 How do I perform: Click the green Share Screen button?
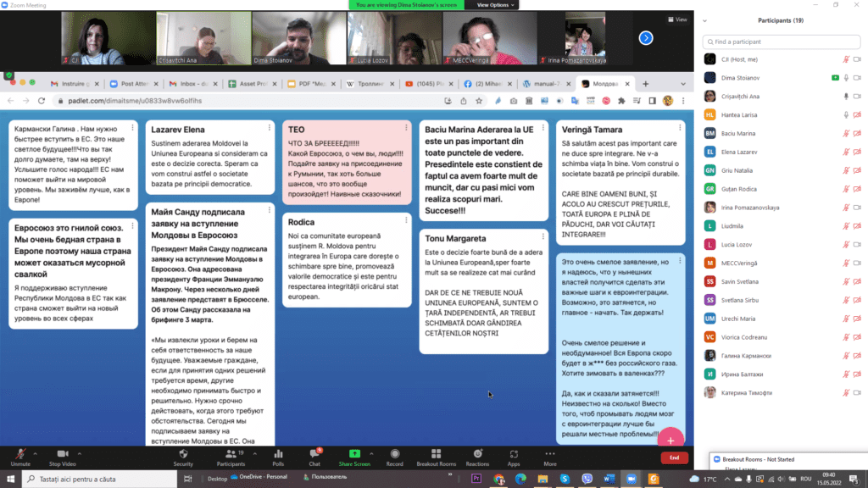point(353,455)
